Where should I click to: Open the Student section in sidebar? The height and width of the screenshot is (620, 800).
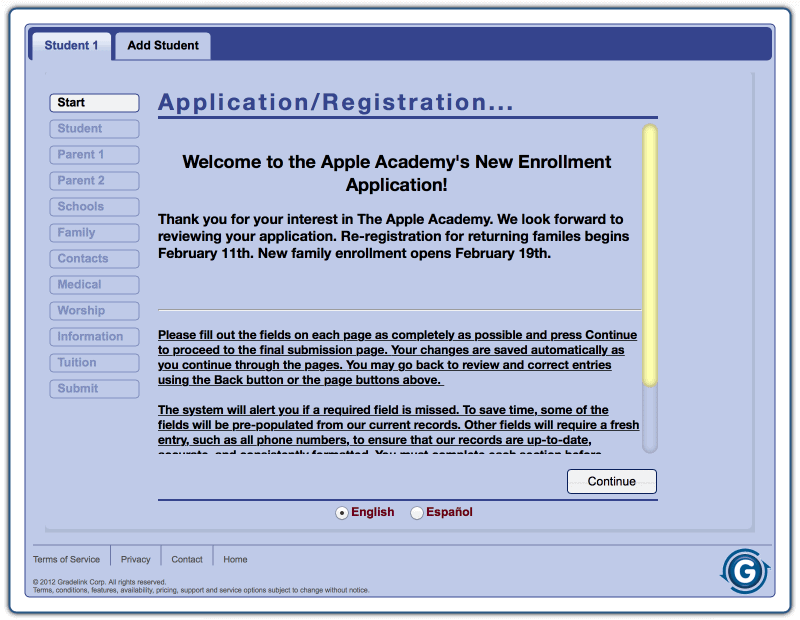click(x=94, y=129)
